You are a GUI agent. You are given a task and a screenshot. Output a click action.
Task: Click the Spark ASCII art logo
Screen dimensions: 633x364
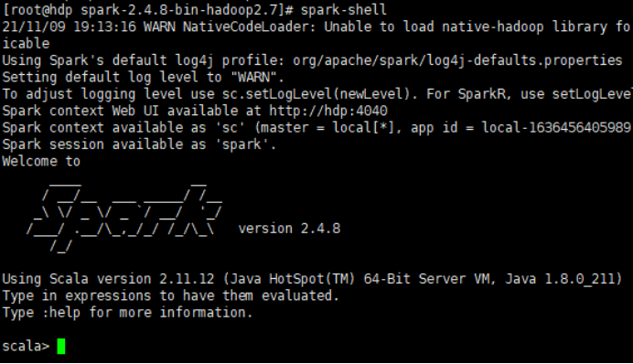pos(124,218)
